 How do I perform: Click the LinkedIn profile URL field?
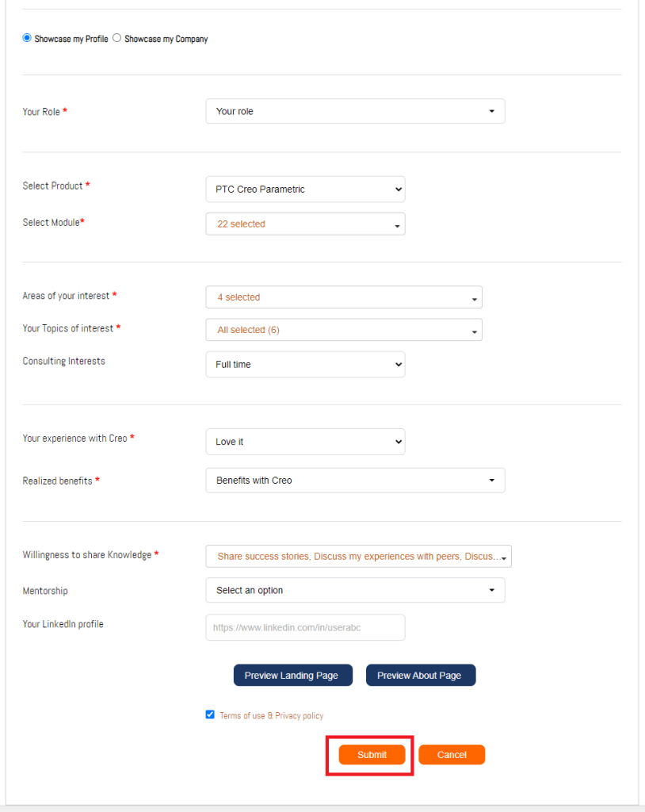[x=305, y=627]
